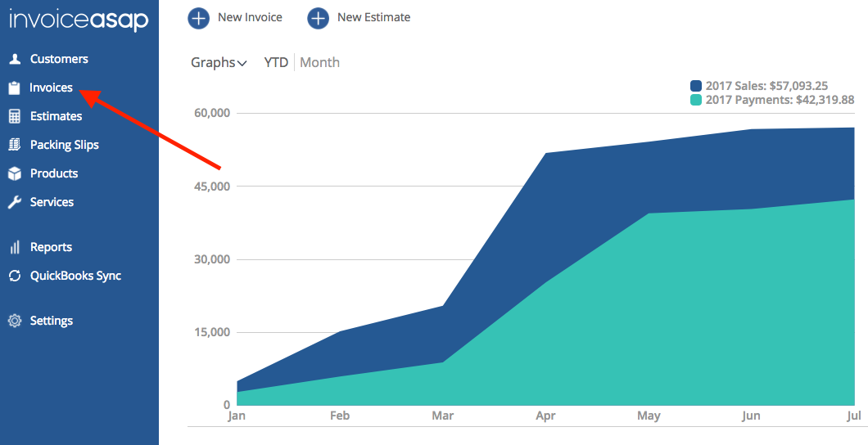Click the New Invoice text link
868x445 pixels.
point(250,17)
